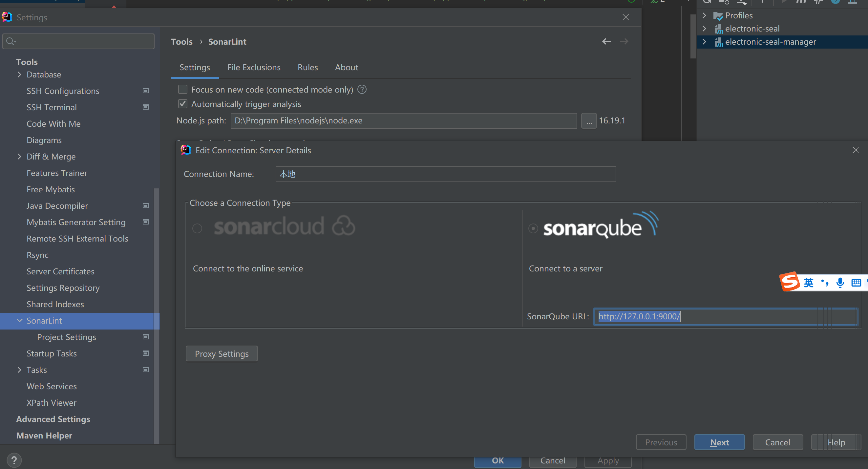The width and height of the screenshot is (868, 469).
Task: Toggle the Sogou English/Chinese mode icon
Action: pyautogui.click(x=808, y=282)
